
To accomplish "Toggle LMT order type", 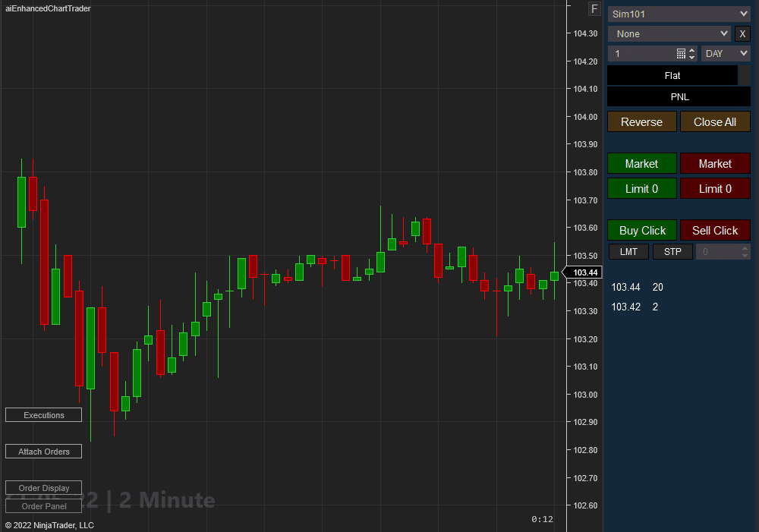I will (628, 251).
